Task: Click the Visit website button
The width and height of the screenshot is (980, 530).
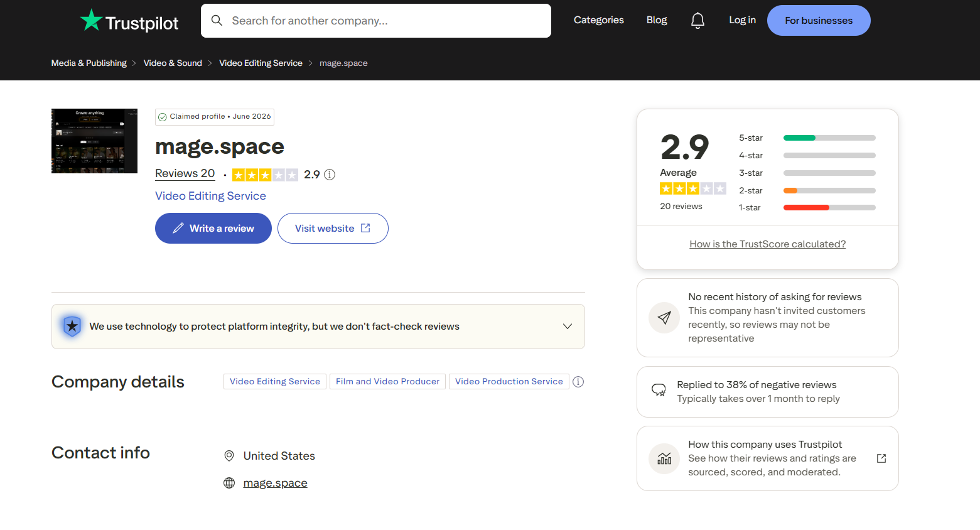Action: (333, 229)
